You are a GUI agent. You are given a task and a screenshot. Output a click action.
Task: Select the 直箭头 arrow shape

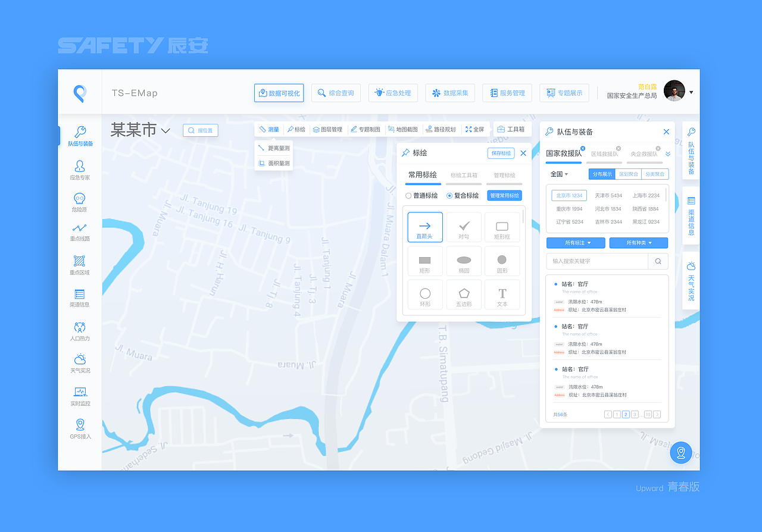tap(425, 227)
